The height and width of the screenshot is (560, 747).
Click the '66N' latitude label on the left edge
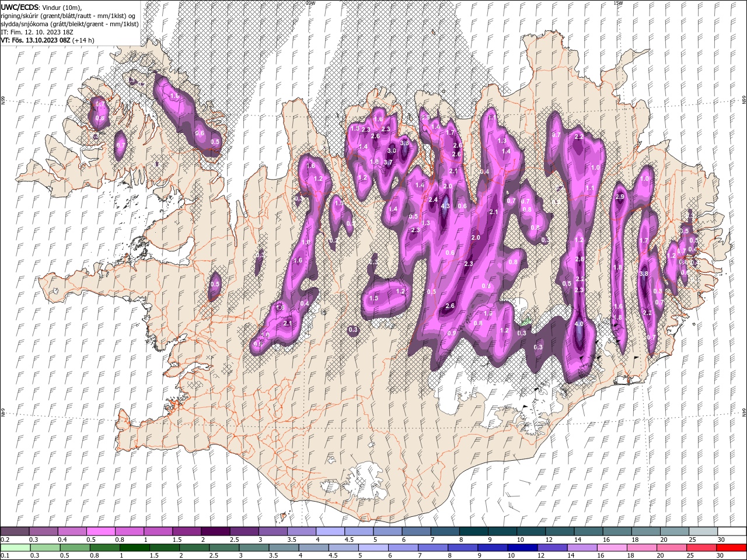click(x=2, y=101)
